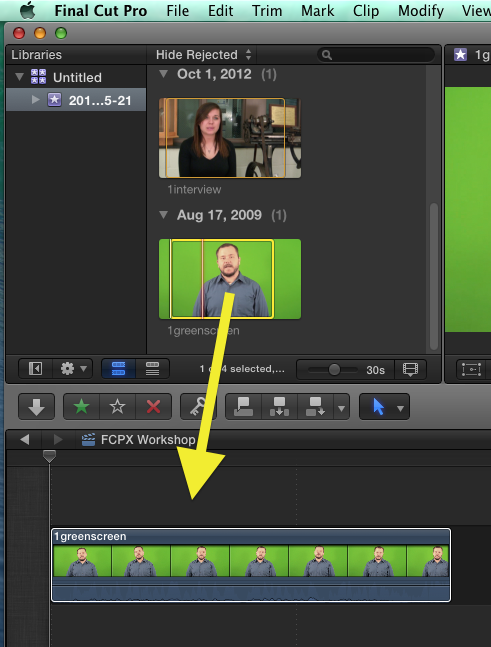
Task: Click the viewer fit-to-frame icon
Action: (471, 369)
